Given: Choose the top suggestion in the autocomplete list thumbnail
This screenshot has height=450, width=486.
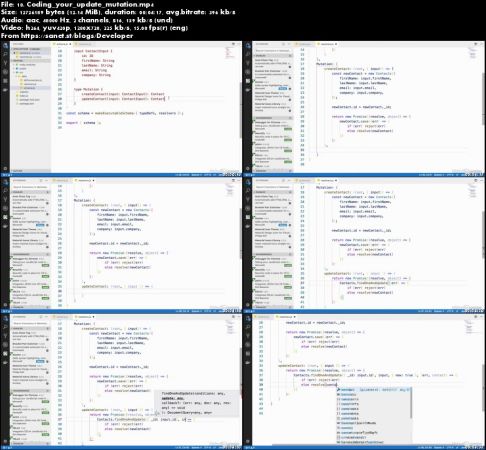Looking at the screenshot, I should (374, 389).
